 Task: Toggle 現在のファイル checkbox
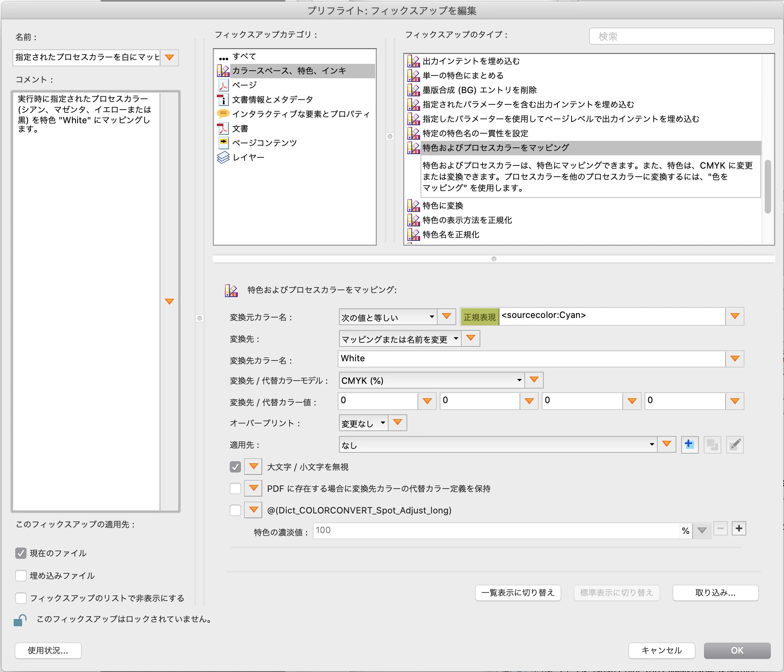tap(21, 553)
